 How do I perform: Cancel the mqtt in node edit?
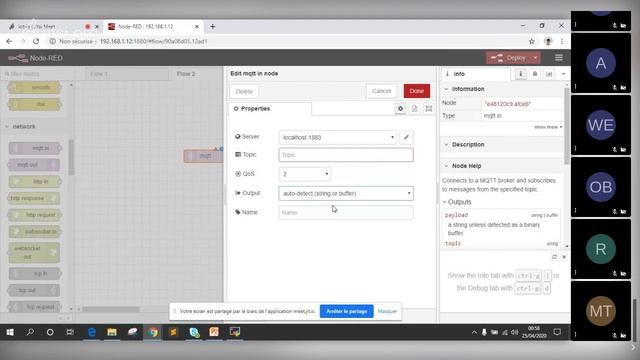point(381,91)
